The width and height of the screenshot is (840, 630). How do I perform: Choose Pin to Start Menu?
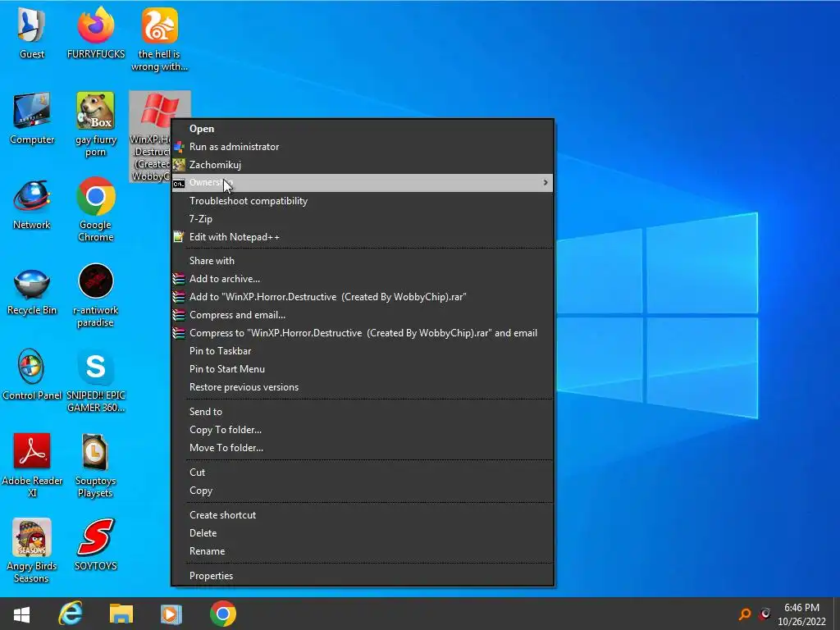click(363, 369)
